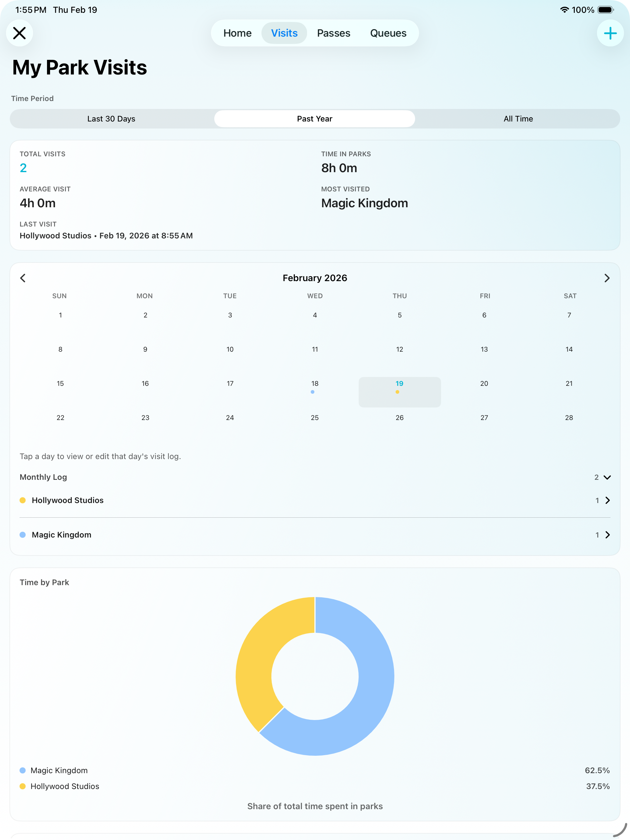This screenshot has width=630, height=840.
Task: Click the 8h 0m time in parks value
Action: pyautogui.click(x=339, y=168)
